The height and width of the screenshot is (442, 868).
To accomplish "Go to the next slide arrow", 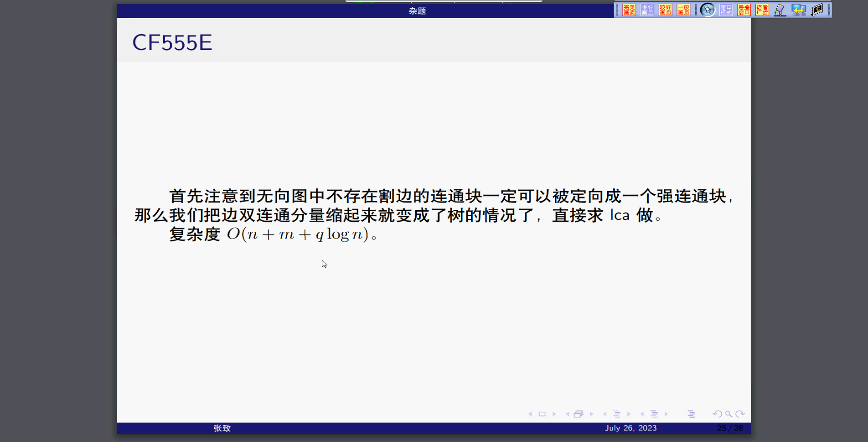I will tap(554, 414).
